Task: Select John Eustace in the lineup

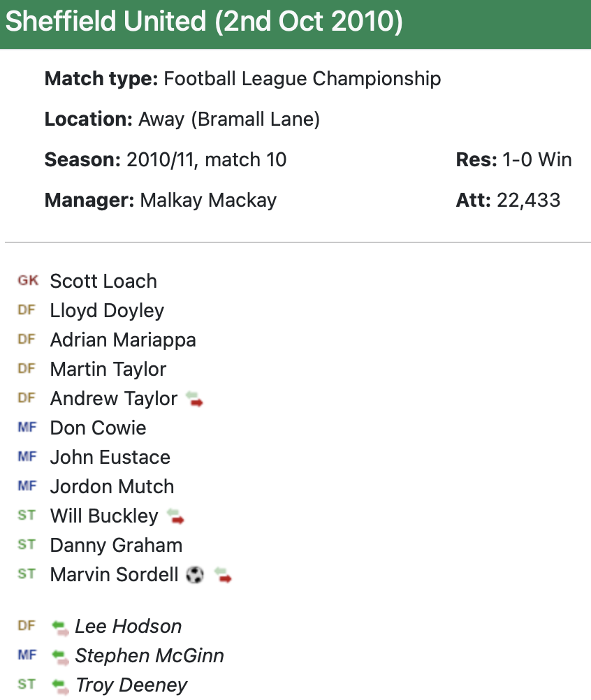Action: 110,457
